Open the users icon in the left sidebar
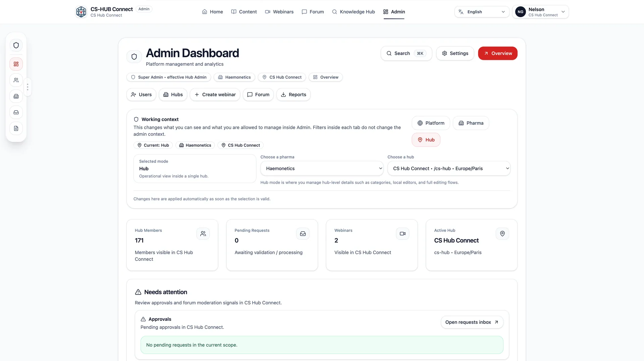Screen dimensions: 644x361 click(16, 80)
